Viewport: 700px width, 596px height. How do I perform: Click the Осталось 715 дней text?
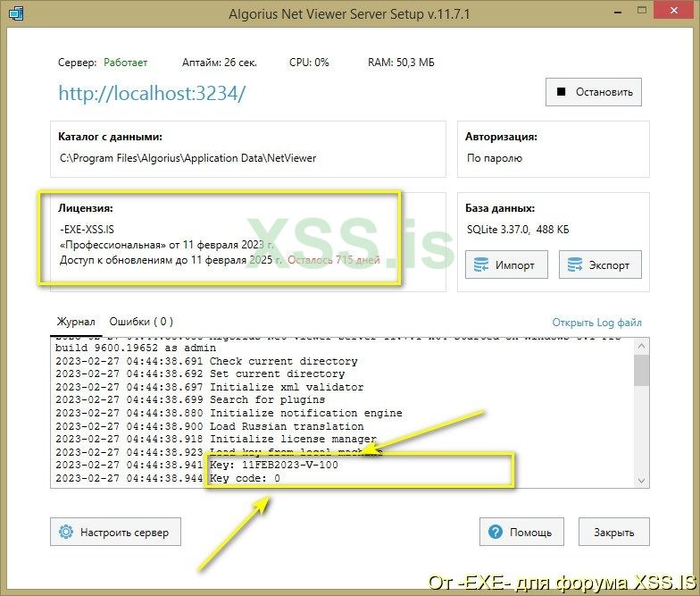pos(334,259)
